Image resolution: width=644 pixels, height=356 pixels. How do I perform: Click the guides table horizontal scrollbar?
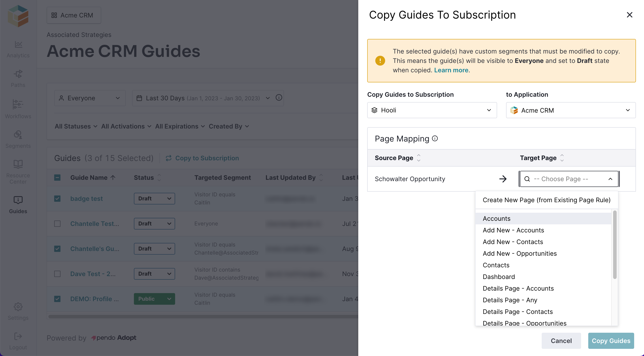203,316
